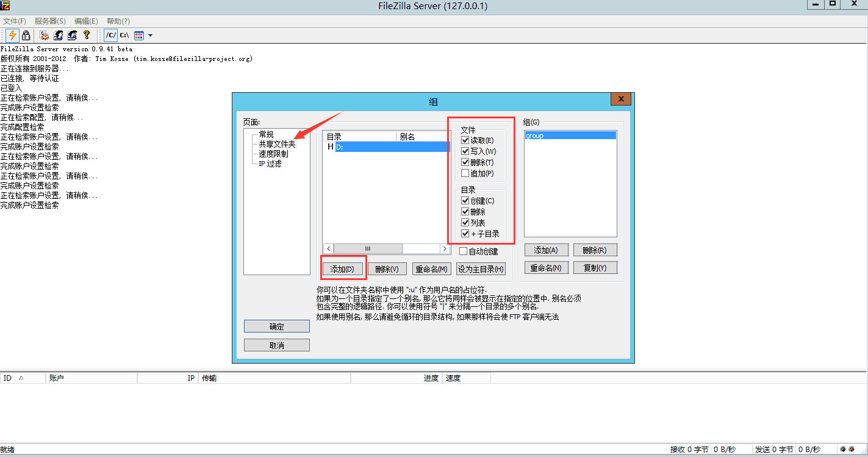868x457 pixels.
Task: Click the FileZilla Server title bar icon
Action: tap(5, 6)
